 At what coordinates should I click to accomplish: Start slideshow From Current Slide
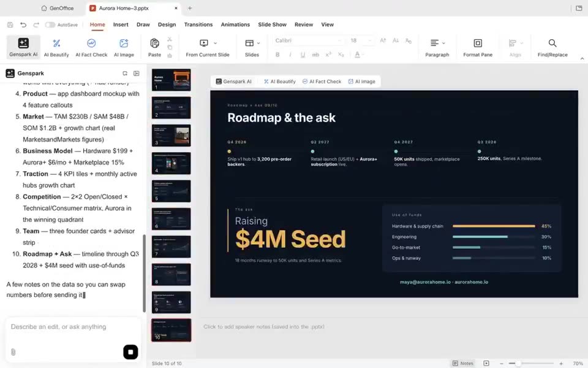[208, 47]
